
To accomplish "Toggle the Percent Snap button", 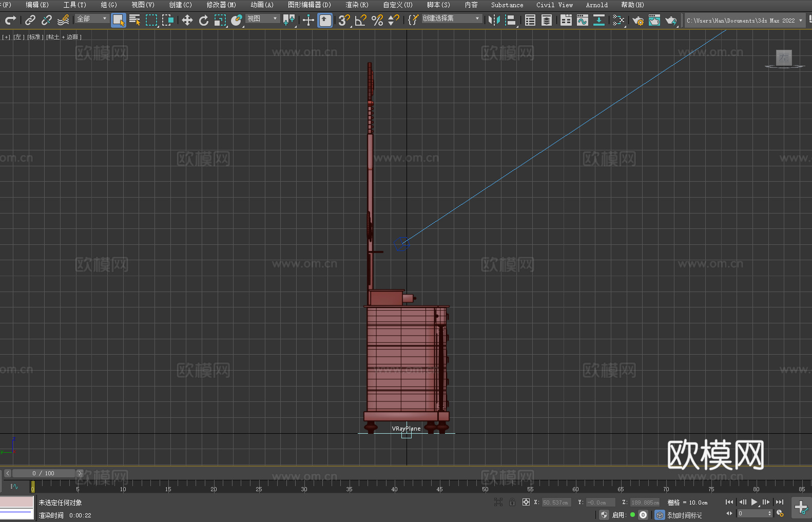I will click(x=377, y=20).
